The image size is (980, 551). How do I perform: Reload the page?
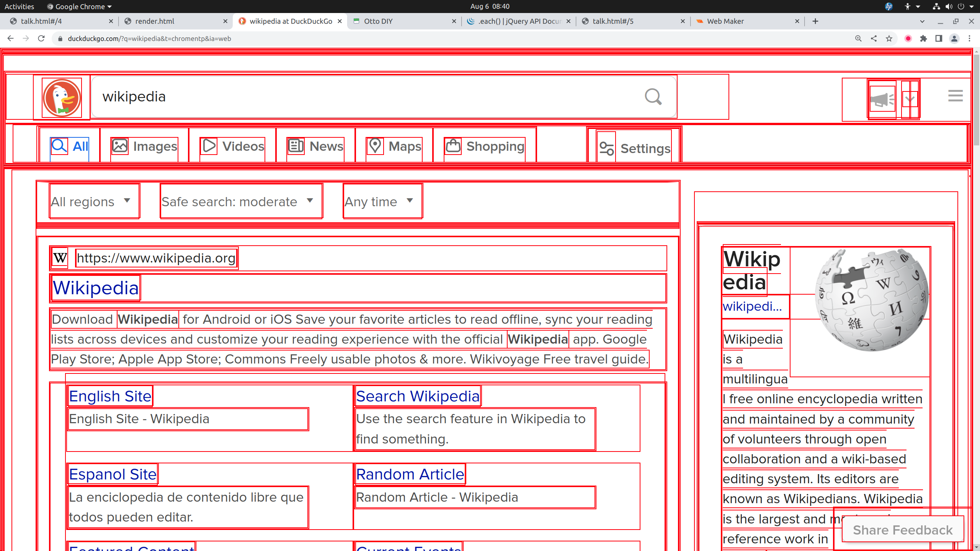[x=41, y=39]
